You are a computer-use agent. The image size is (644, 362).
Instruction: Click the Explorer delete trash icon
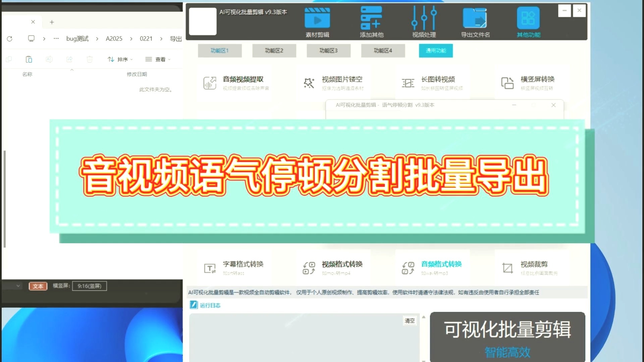pyautogui.click(x=90, y=59)
